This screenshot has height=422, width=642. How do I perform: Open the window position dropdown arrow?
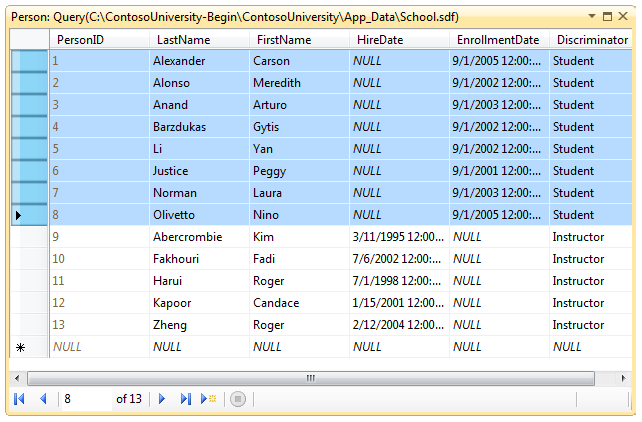[592, 16]
